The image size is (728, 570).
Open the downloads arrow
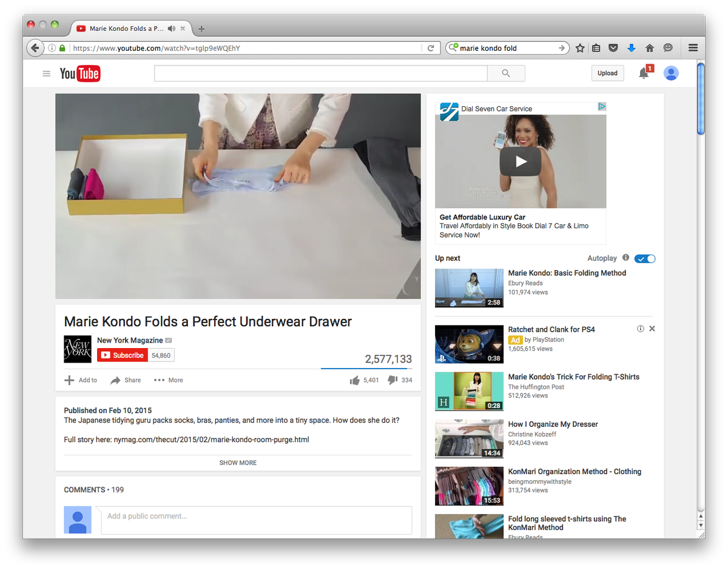coord(632,48)
